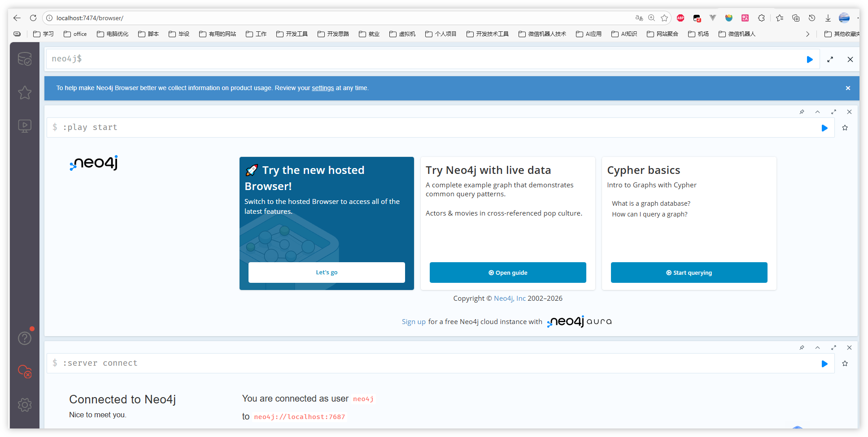Image resolution: width=868 pixels, height=437 pixels.
Task: Click the Let's go button
Action: 327,273
